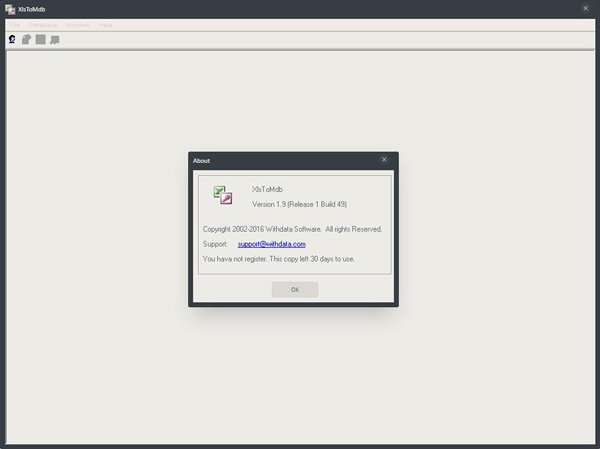The height and width of the screenshot is (449, 600).
Task: Click the XlsToMdb product name in the dialog
Action: click(x=267, y=189)
